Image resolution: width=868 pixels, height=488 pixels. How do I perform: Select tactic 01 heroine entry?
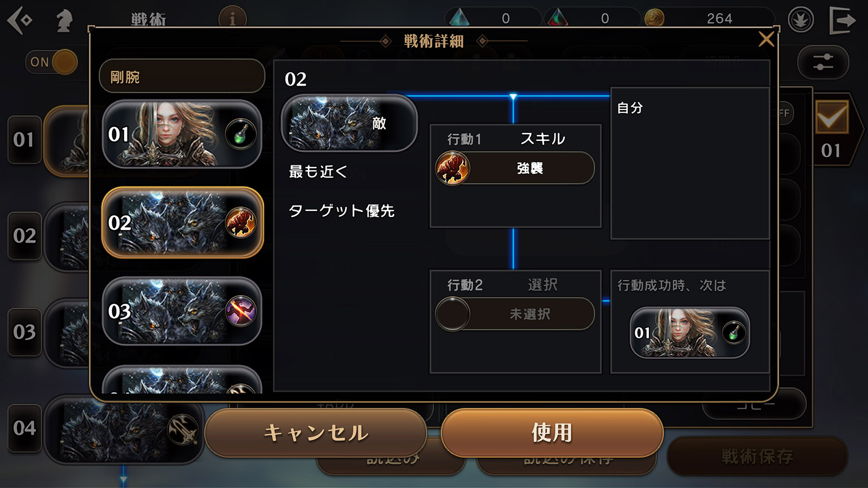pos(182,134)
